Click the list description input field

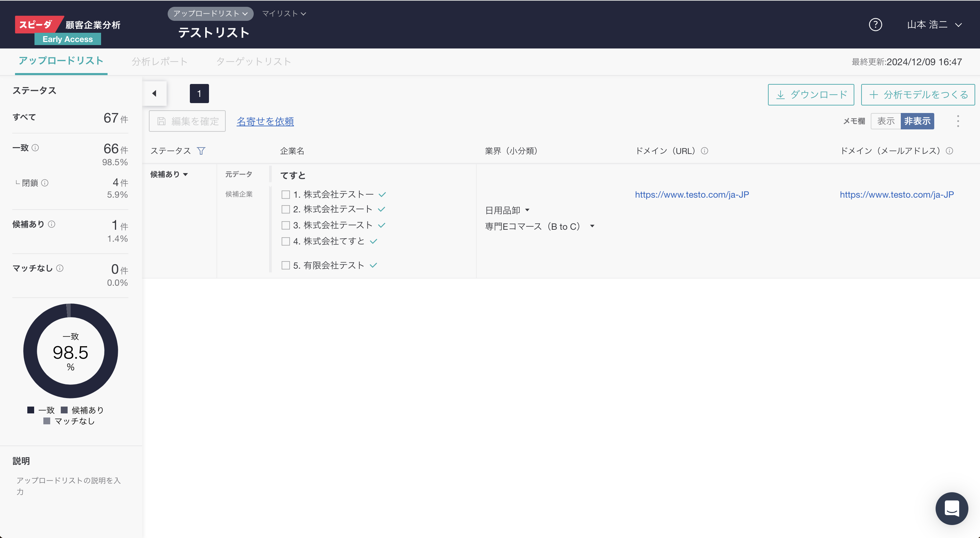coord(69,485)
